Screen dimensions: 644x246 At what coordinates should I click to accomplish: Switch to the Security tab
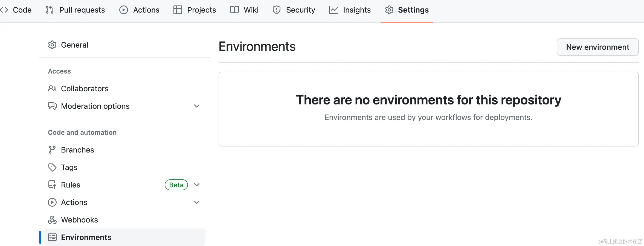294,10
